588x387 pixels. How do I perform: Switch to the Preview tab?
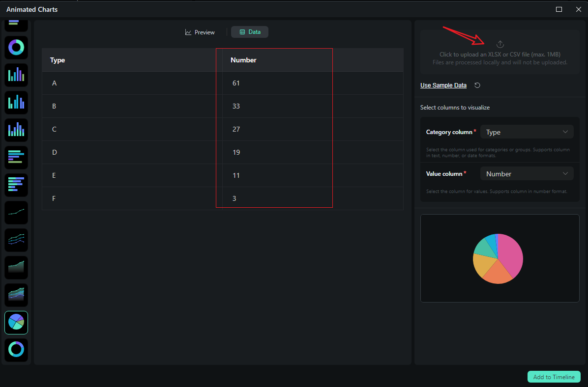click(x=200, y=31)
